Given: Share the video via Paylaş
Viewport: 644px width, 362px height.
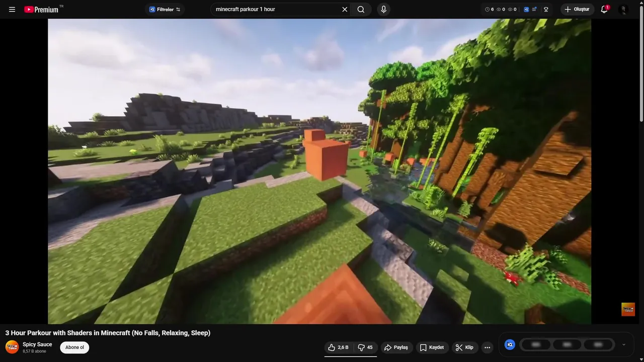Looking at the screenshot, I should pyautogui.click(x=396, y=347).
